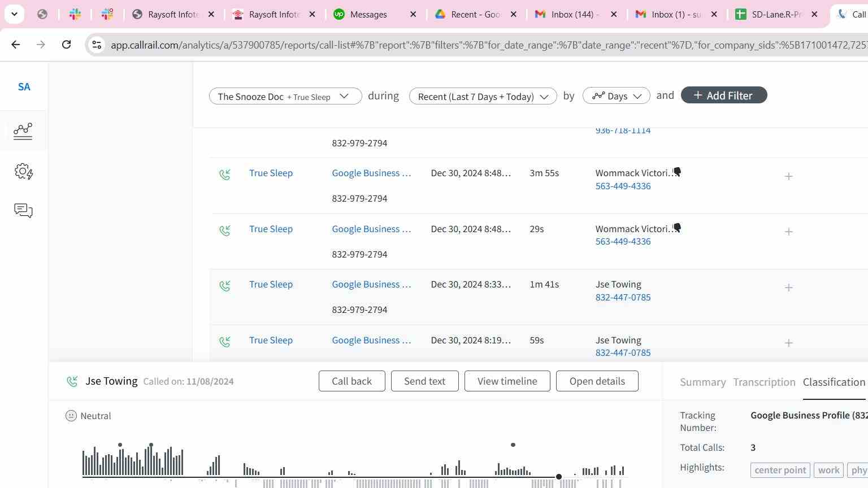Image resolution: width=868 pixels, height=488 pixels.
Task: Switch to the Classification tab
Action: (x=834, y=382)
